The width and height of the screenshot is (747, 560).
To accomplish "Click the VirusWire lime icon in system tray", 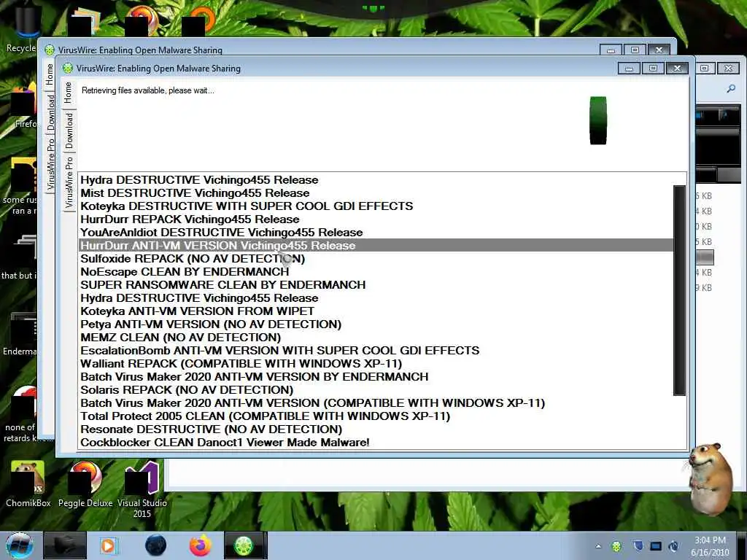I will pos(616,546).
